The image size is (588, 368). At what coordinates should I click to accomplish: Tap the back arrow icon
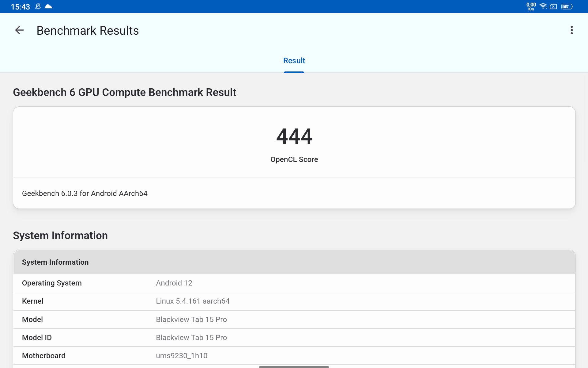19,30
